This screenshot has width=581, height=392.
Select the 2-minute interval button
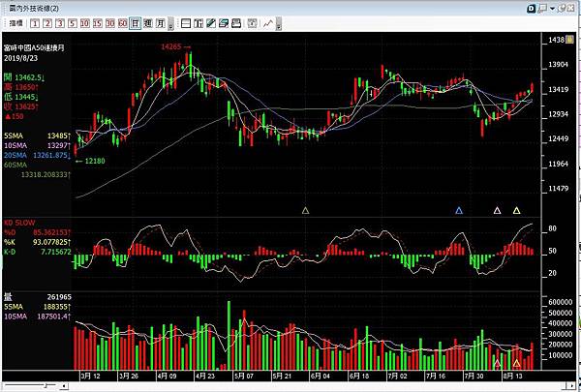click(x=47, y=23)
